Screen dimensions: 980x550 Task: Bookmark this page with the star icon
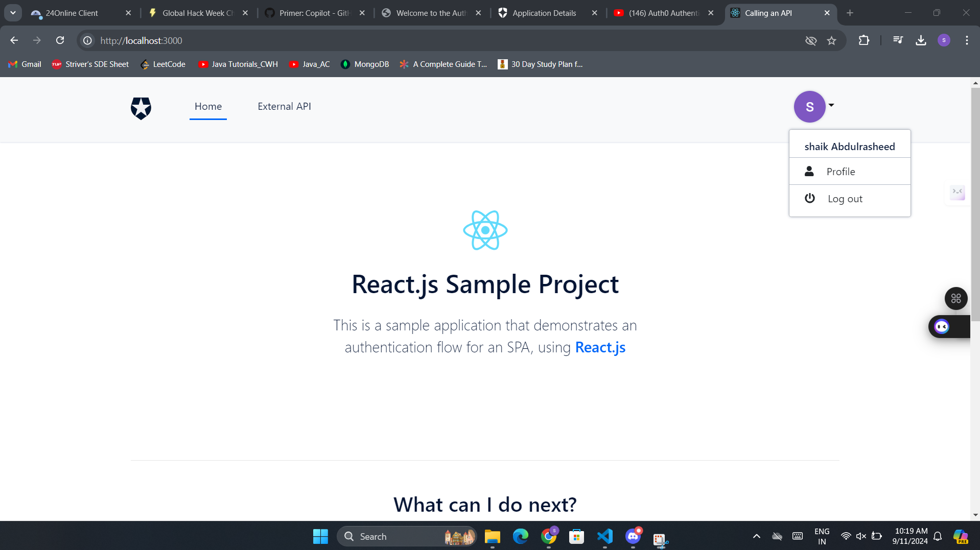pyautogui.click(x=831, y=40)
